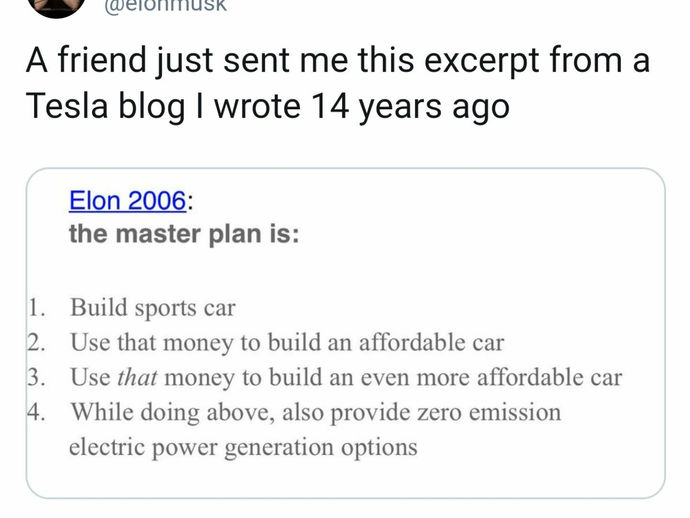Click "electric power generation options" line
The image size is (690, 518).
242,446
